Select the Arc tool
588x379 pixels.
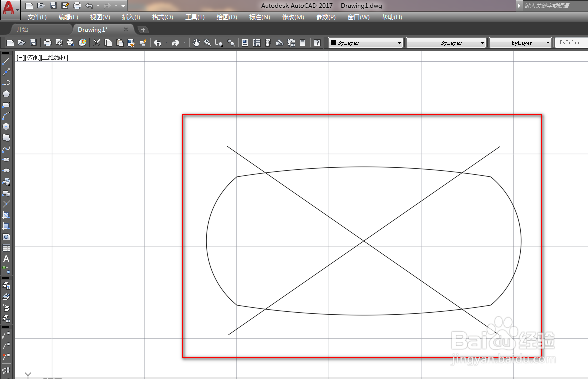point(6,116)
